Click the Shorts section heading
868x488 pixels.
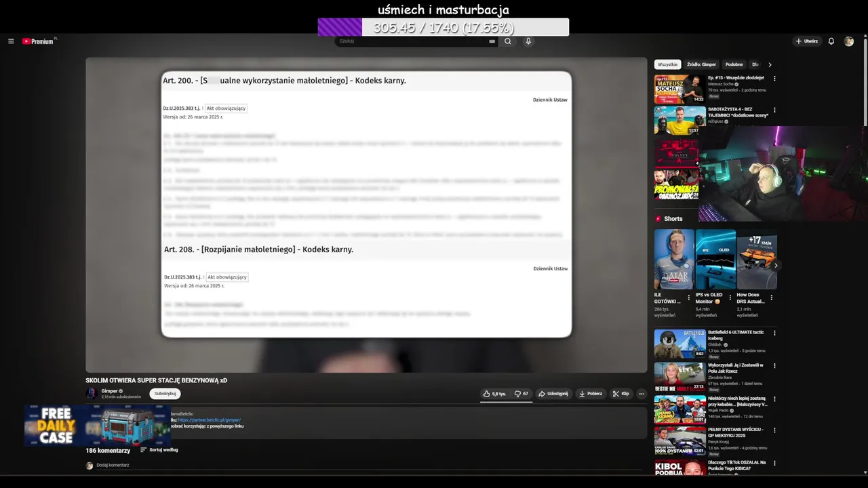673,219
